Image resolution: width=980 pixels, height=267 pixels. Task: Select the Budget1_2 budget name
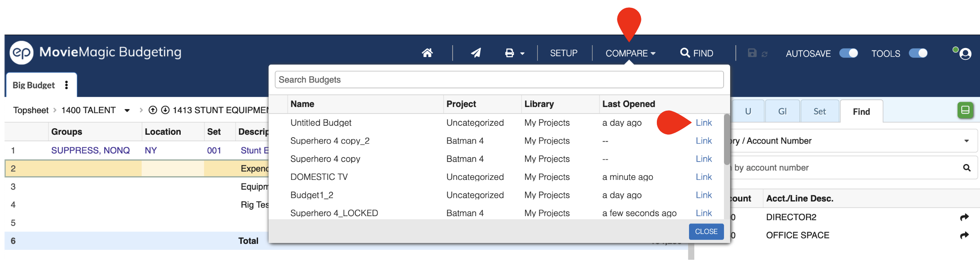pyautogui.click(x=312, y=195)
